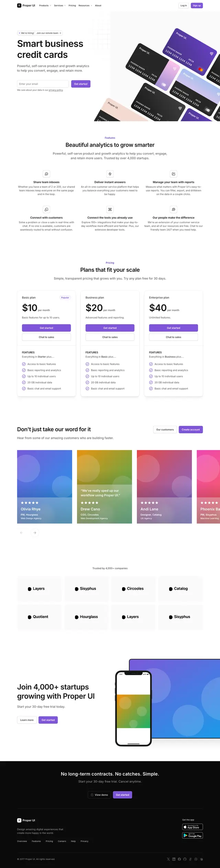Viewport: 220px width, 868px height.
Task: Click the Catalog company logo
Action: tap(178, 589)
